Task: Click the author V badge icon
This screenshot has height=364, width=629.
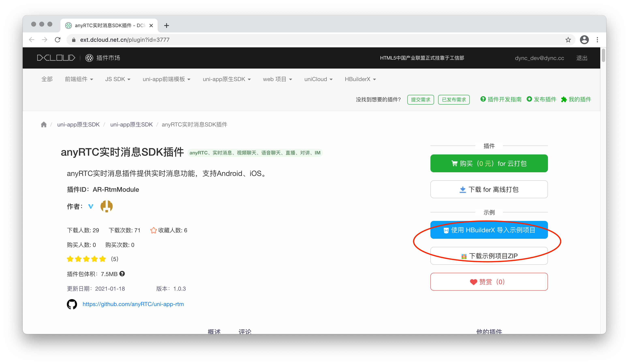Action: click(x=91, y=207)
